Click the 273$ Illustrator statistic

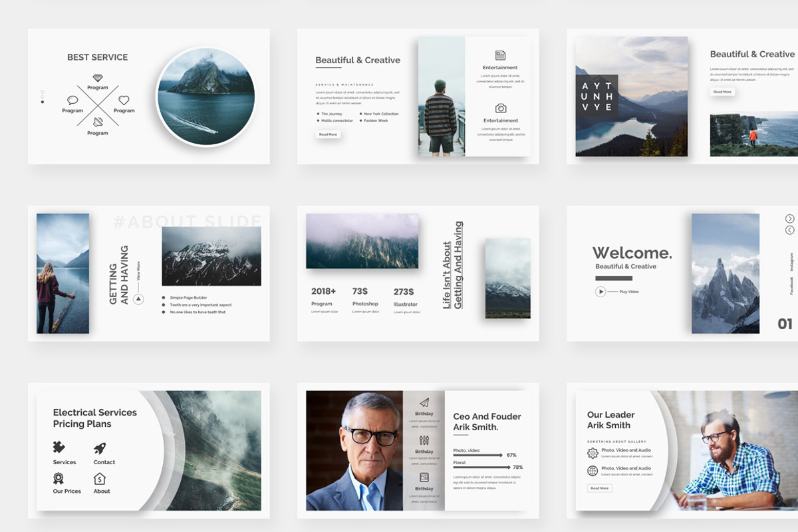pyautogui.click(x=406, y=301)
